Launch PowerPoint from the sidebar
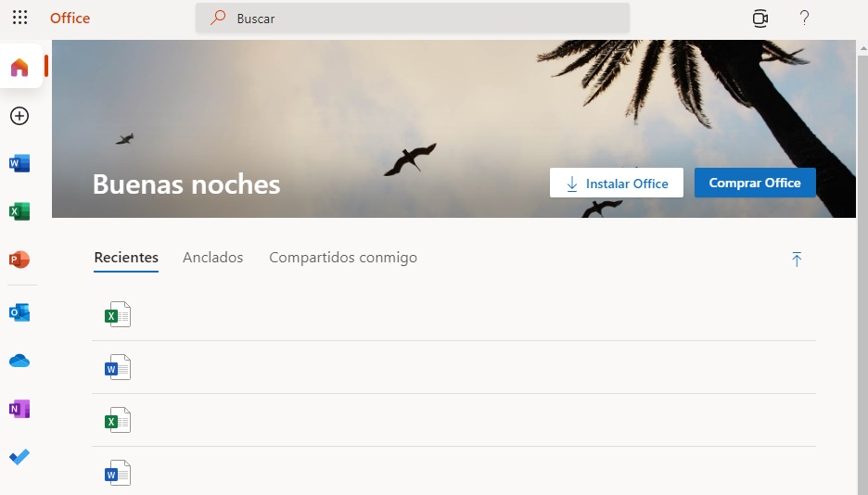Viewport: 868px width, 495px height. click(x=19, y=260)
